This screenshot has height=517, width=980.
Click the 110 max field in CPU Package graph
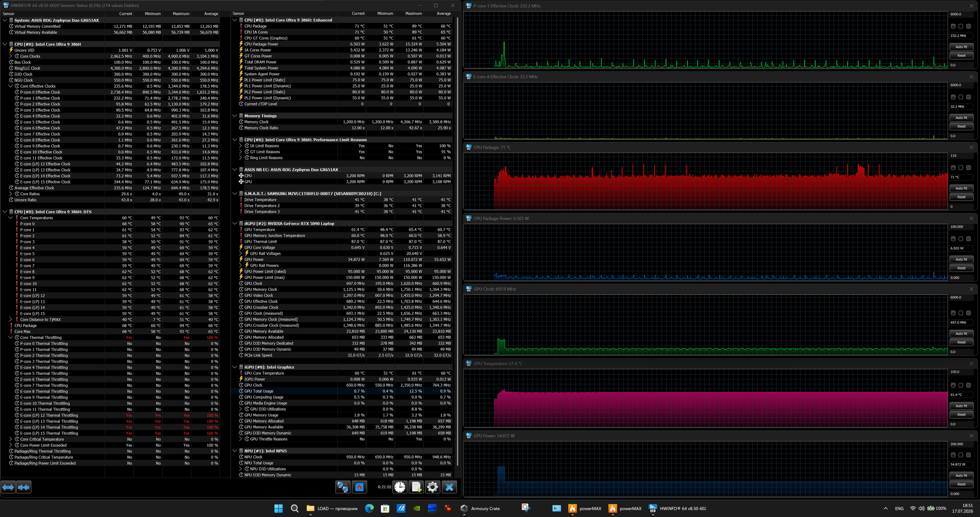pyautogui.click(x=961, y=156)
